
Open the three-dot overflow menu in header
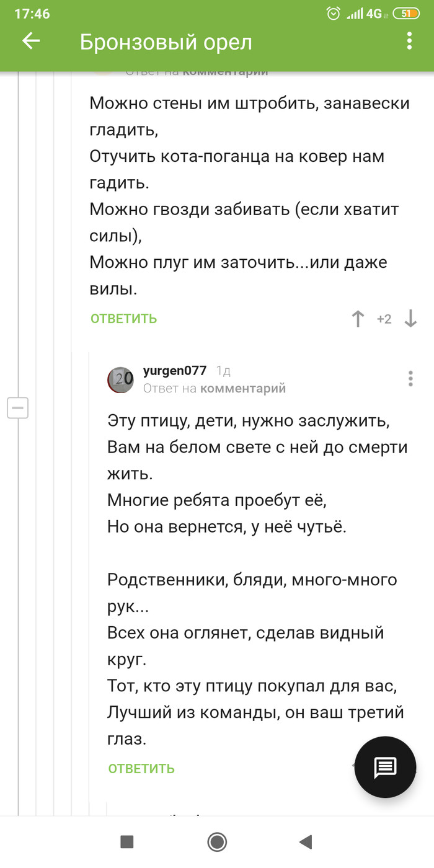(x=409, y=42)
